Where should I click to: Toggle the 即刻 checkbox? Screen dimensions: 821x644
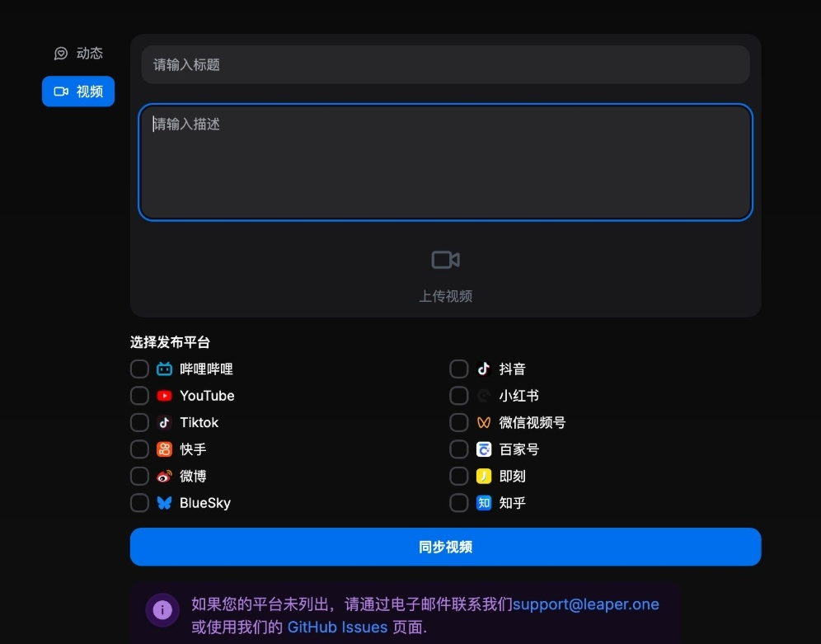click(x=458, y=476)
